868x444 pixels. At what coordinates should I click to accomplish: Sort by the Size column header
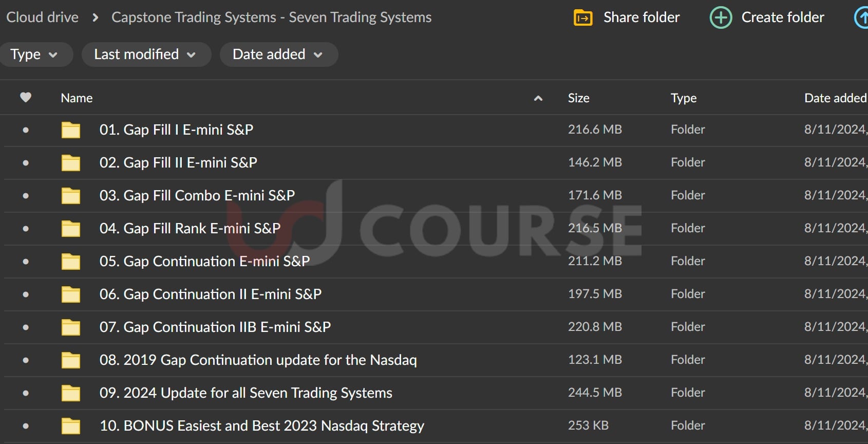[x=578, y=98]
